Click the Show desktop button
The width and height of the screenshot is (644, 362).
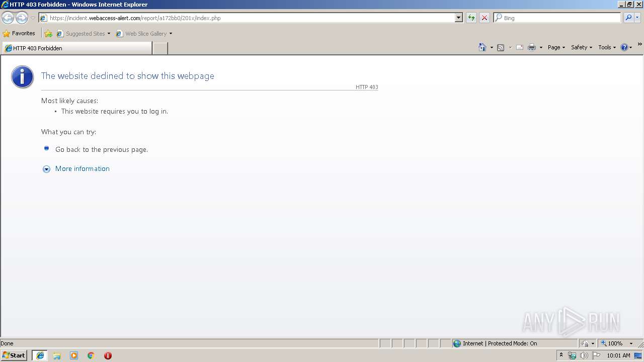coord(638,355)
